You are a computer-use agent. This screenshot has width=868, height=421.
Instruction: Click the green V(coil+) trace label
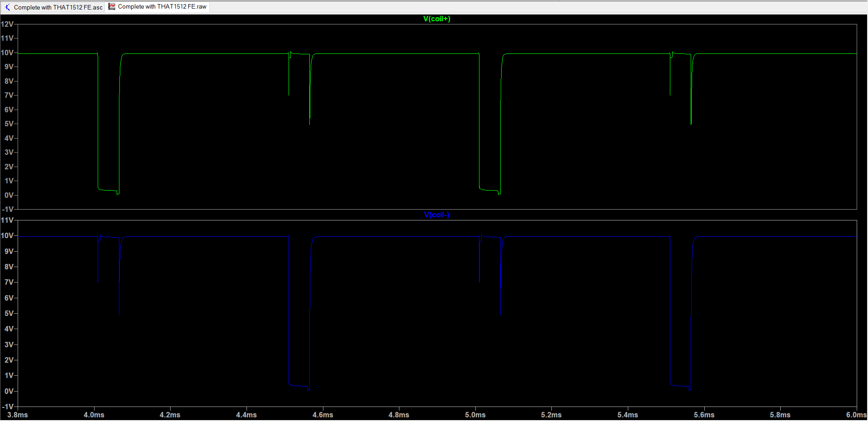coord(436,19)
